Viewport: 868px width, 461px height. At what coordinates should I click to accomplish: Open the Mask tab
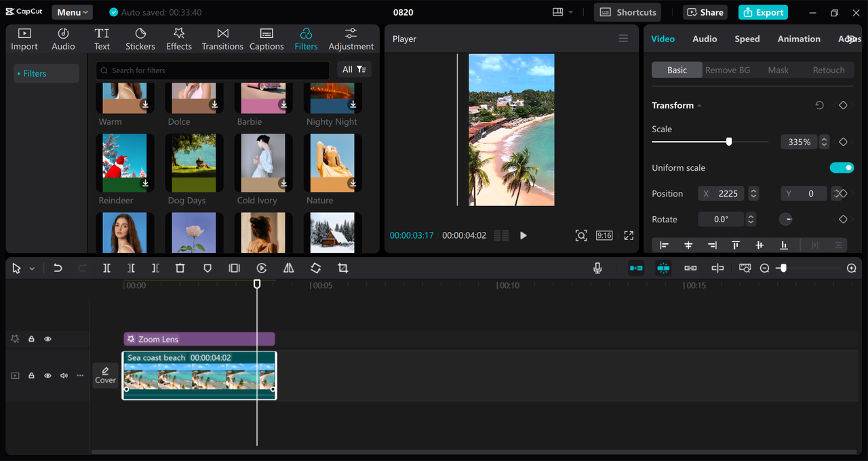pos(778,71)
